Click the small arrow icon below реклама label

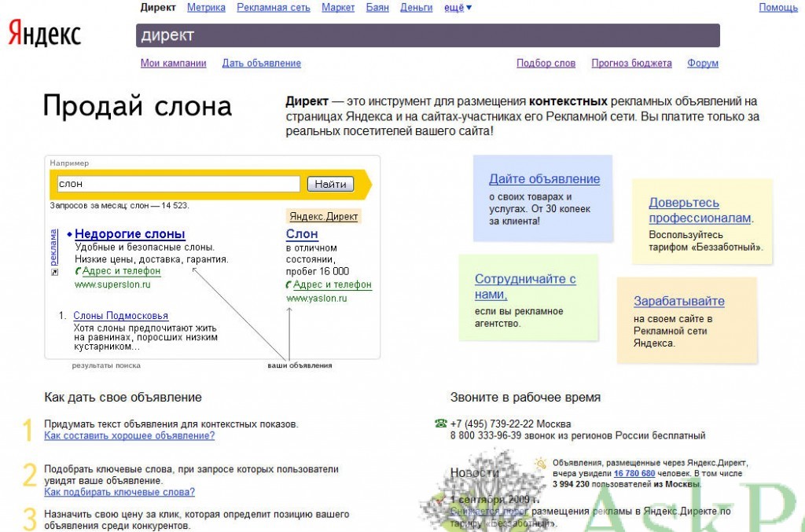tap(54, 273)
